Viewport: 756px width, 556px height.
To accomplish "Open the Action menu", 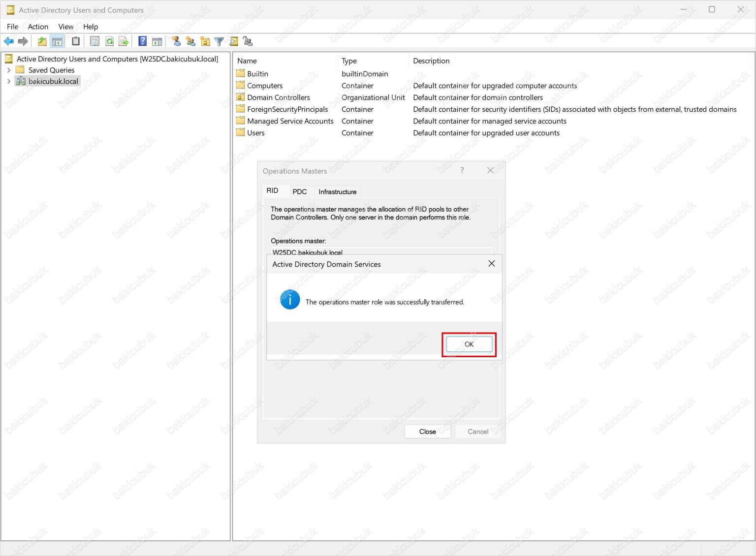I will 38,27.
